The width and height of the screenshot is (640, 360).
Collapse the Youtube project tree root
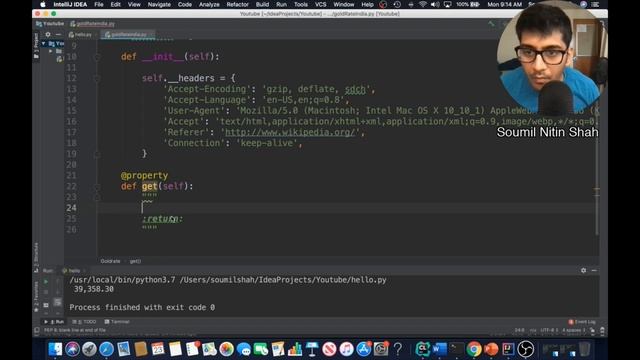(43, 43)
